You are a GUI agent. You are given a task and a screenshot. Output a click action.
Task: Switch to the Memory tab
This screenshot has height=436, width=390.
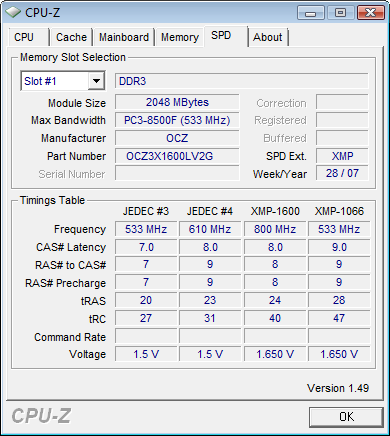point(180,37)
